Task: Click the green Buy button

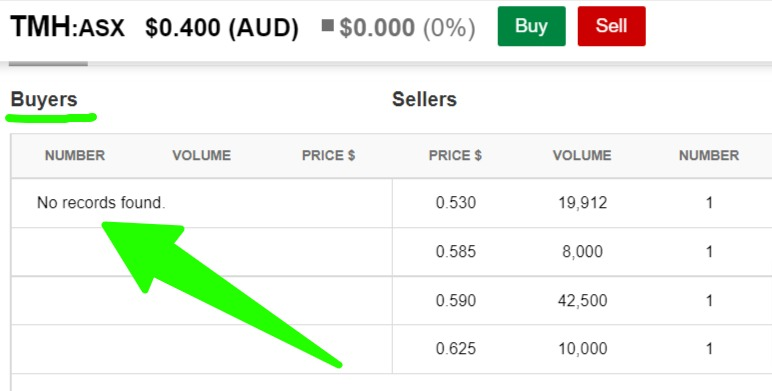Action: coord(531,26)
